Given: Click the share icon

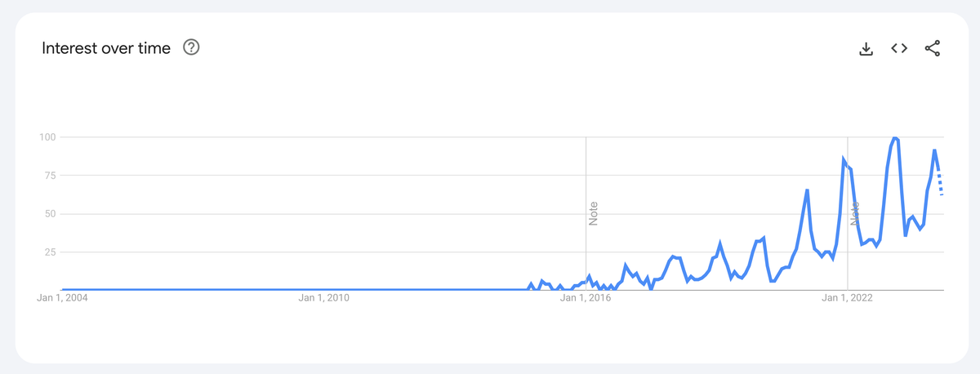Looking at the screenshot, I should 932,49.
